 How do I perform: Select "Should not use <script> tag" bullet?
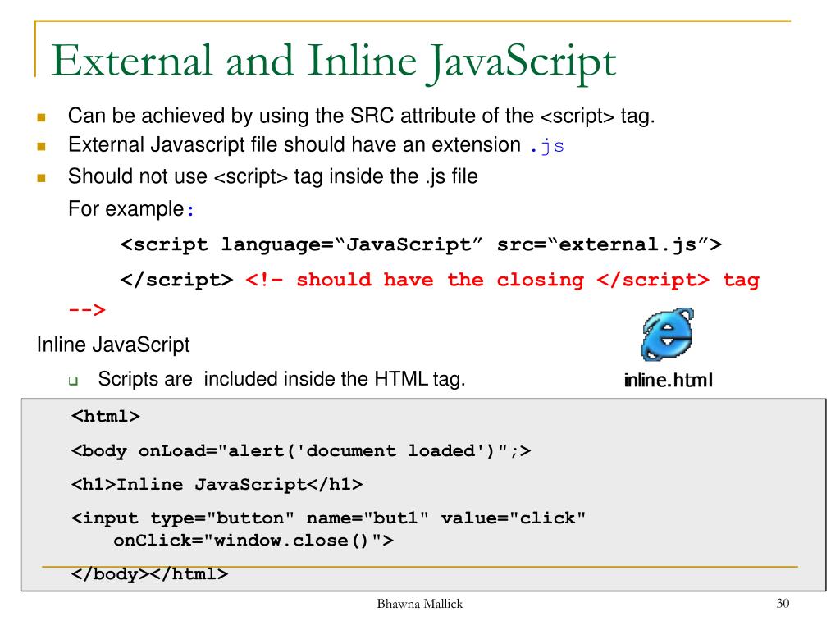click(x=272, y=176)
